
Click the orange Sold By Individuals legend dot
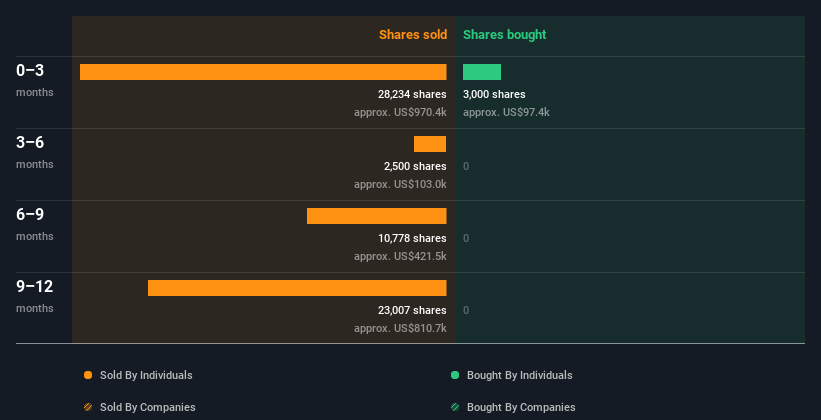click(x=88, y=375)
